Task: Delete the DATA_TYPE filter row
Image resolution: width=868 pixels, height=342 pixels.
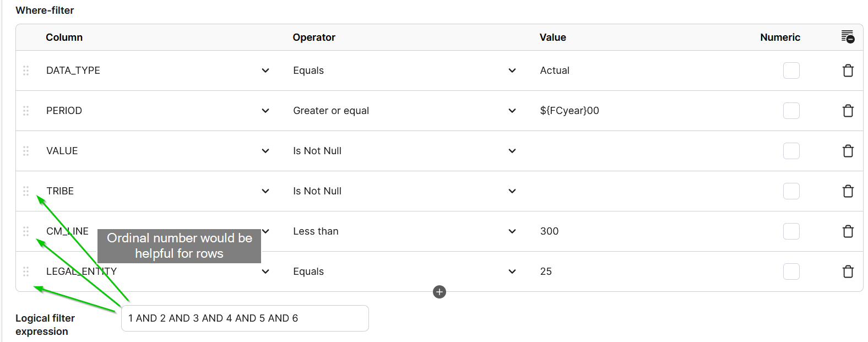Action: (848, 70)
